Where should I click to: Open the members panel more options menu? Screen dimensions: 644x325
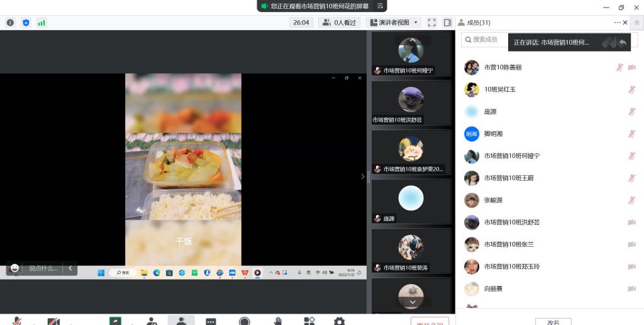point(617,23)
